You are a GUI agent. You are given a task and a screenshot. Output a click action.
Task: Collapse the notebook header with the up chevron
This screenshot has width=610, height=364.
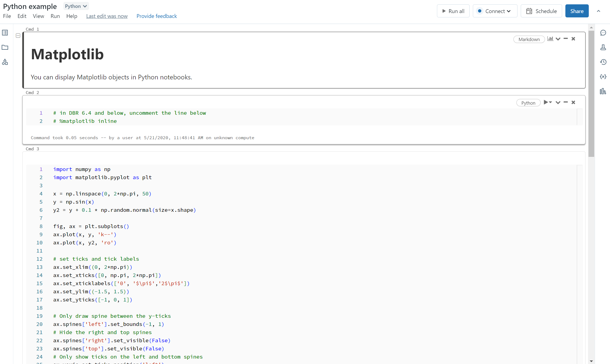click(599, 11)
